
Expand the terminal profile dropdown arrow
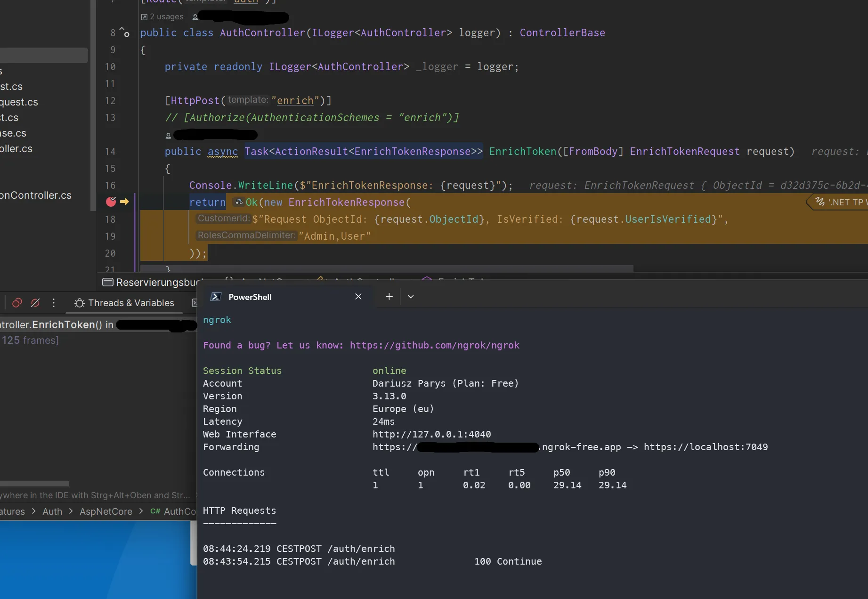click(x=411, y=297)
